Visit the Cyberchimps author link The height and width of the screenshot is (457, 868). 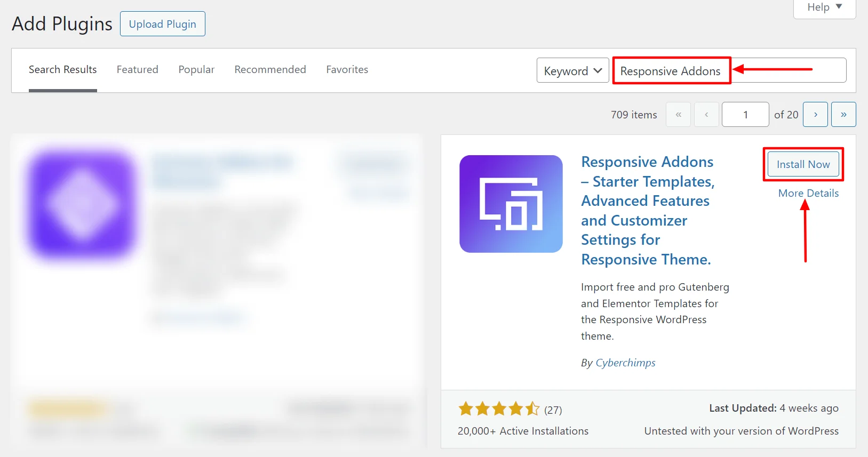[x=625, y=363]
